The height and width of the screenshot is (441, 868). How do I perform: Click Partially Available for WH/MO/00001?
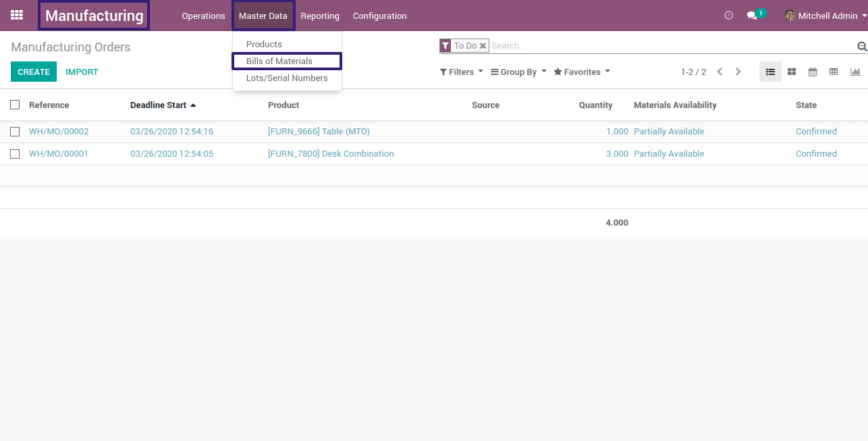669,154
